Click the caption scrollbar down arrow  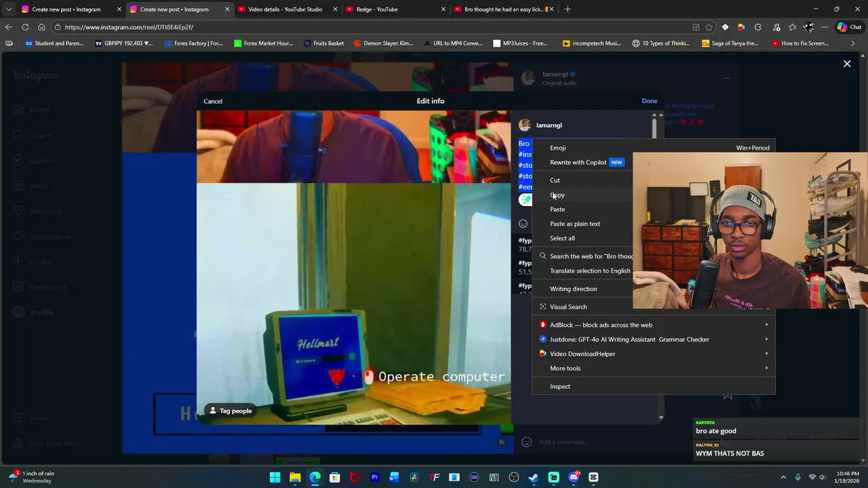pos(660,418)
